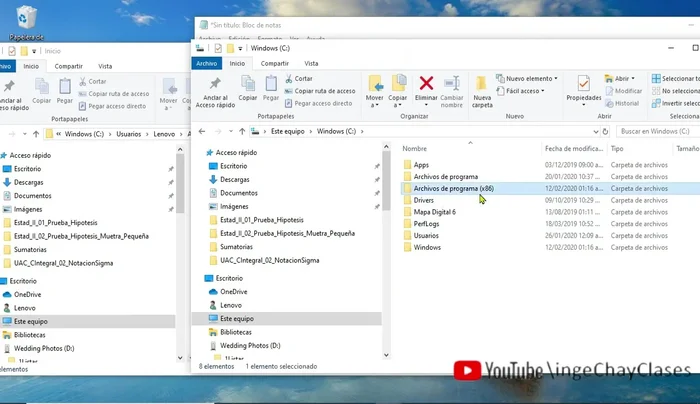
Task: Open the Archivo tab
Action: (x=207, y=63)
